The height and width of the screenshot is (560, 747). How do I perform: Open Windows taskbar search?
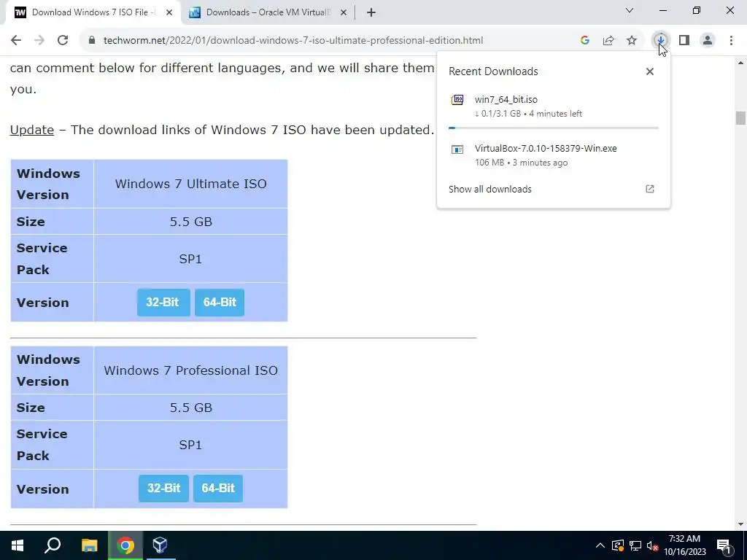coord(53,545)
